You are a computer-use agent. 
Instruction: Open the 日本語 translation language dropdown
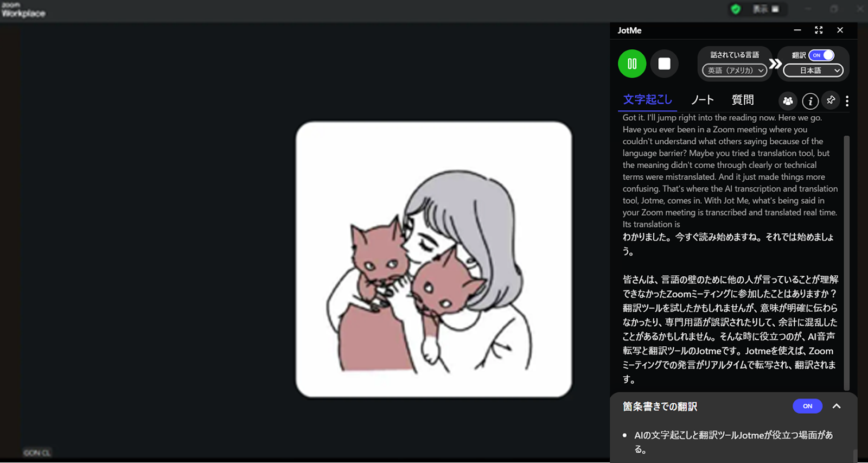click(x=813, y=71)
